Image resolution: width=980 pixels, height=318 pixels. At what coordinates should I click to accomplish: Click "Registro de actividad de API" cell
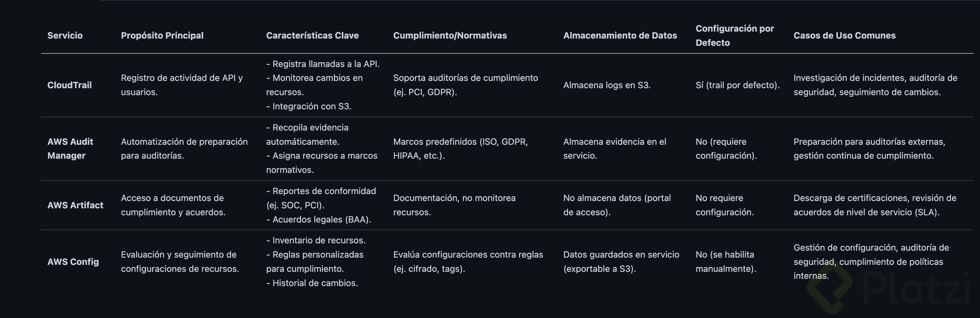tap(181, 85)
